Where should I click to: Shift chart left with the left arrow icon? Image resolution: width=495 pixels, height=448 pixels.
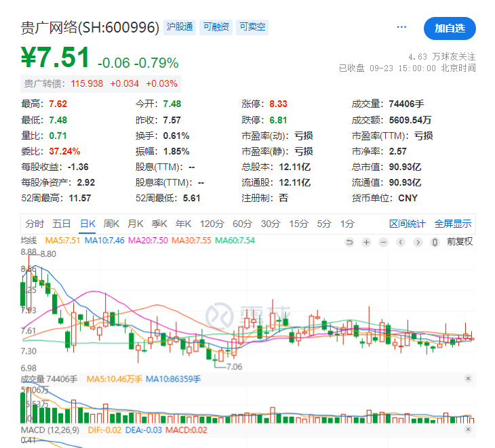[x=400, y=242]
